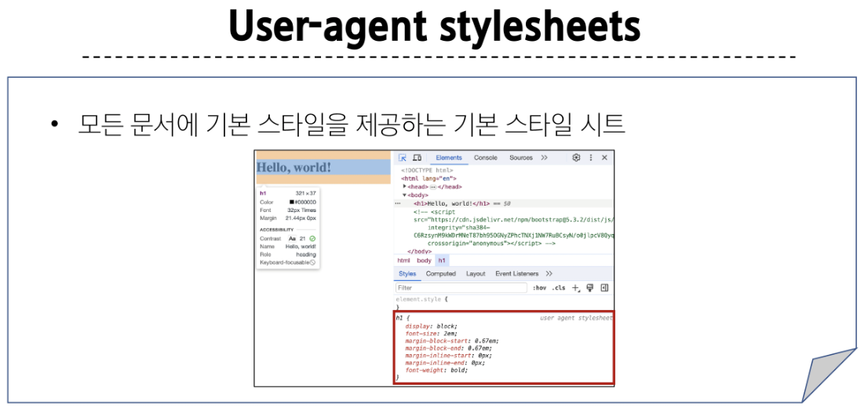Screen dimensions: 868x413
Task: Expand the head element node
Action: coord(405,187)
